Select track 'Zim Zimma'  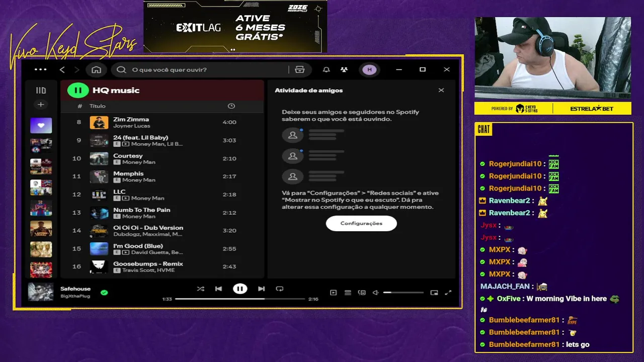pos(131,119)
